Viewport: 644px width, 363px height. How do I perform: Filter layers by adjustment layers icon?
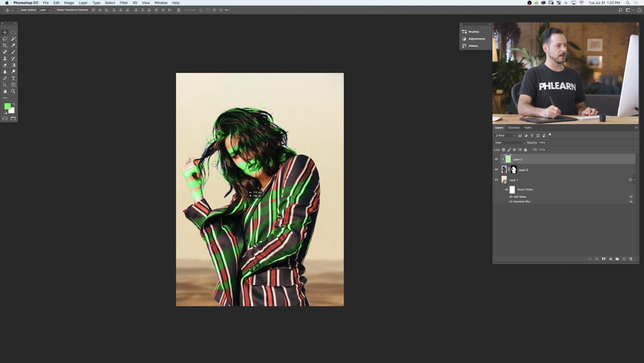pos(526,135)
